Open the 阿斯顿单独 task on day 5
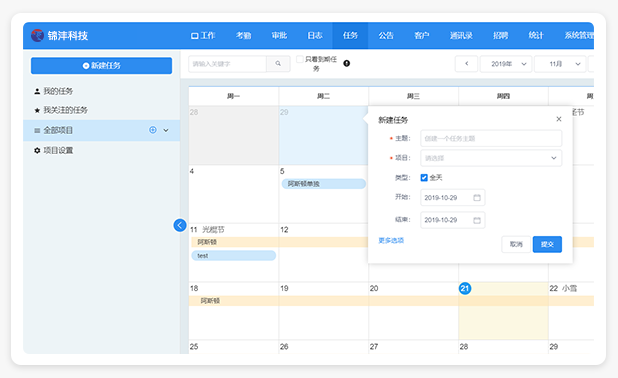 (x=324, y=184)
